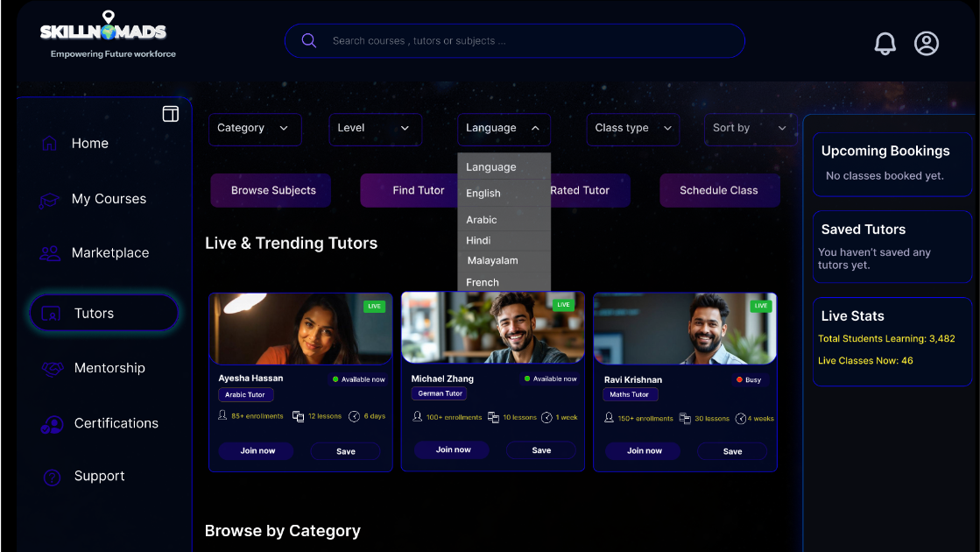Choose Malayalam in the language dropdown list
Screen dimensions: 980x552
point(492,261)
